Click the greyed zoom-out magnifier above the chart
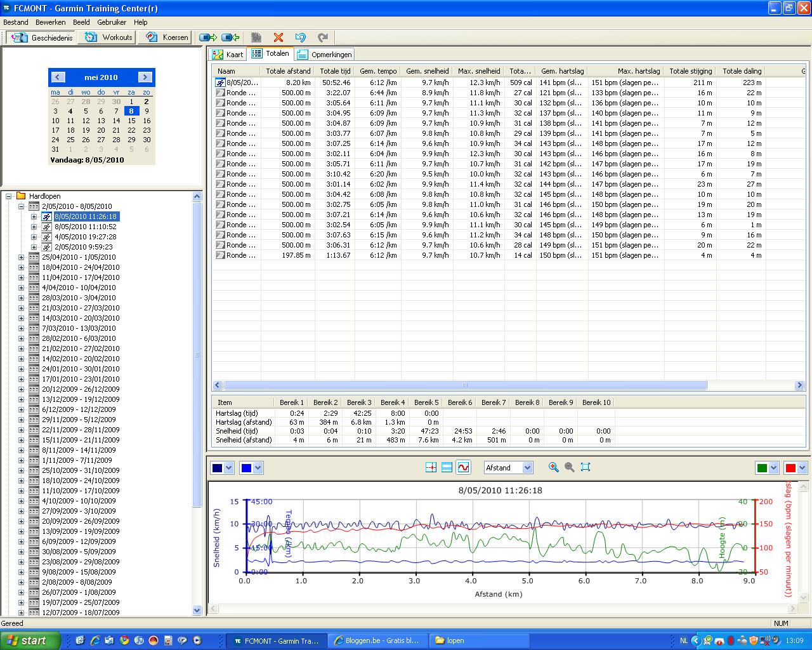The height and width of the screenshot is (650, 812). coord(570,467)
